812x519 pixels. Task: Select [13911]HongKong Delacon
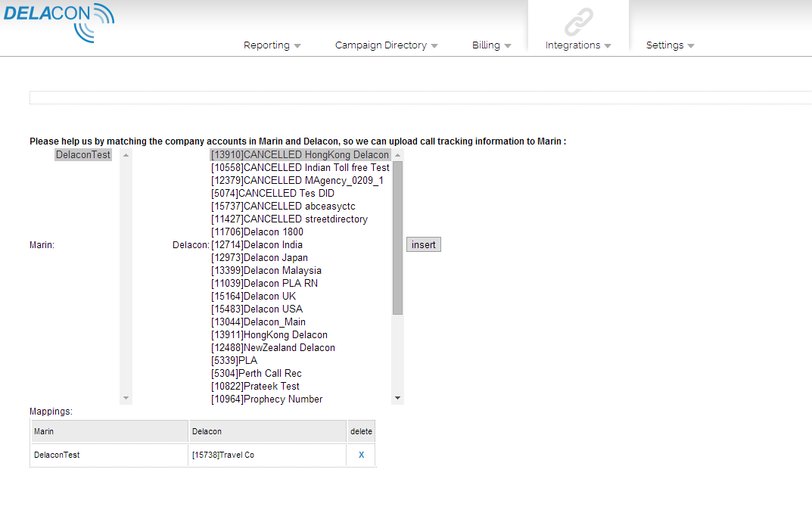tap(300, 334)
